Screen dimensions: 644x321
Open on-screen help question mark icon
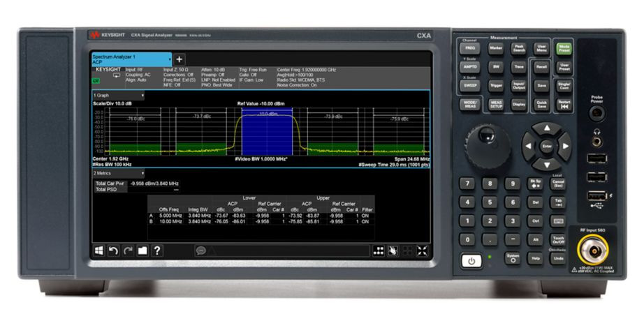(157, 251)
